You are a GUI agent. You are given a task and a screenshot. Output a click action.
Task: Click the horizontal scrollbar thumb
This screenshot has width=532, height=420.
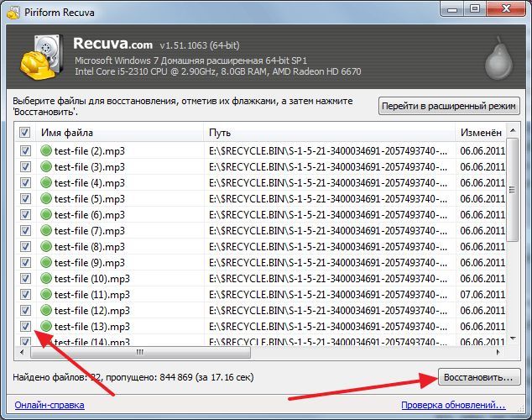coord(140,352)
